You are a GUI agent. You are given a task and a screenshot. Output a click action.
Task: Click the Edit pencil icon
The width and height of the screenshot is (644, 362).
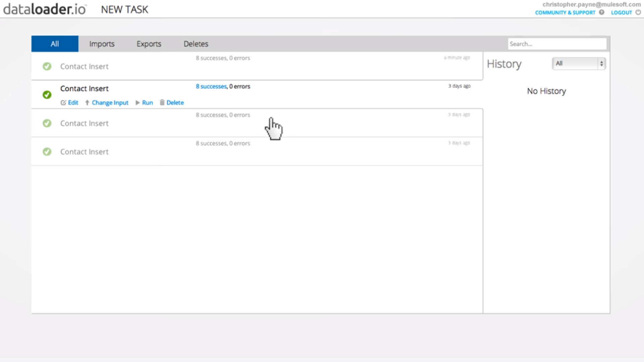pos(63,103)
